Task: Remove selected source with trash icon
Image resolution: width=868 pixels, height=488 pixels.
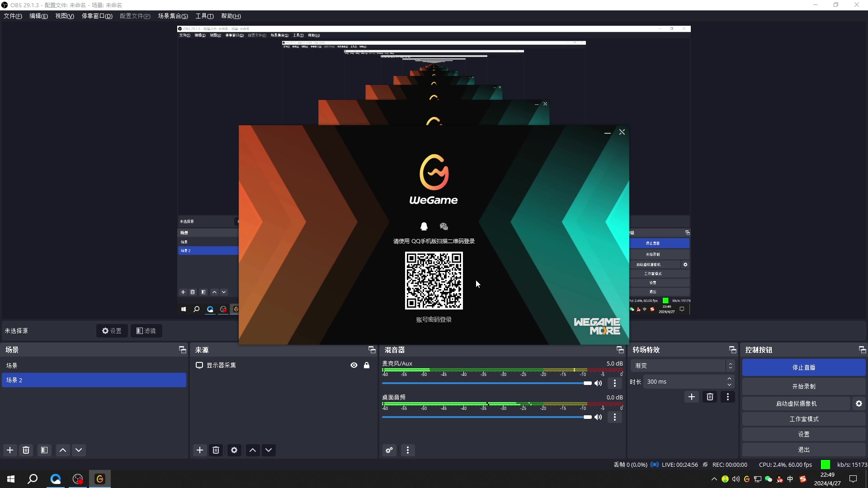Action: (216, 450)
